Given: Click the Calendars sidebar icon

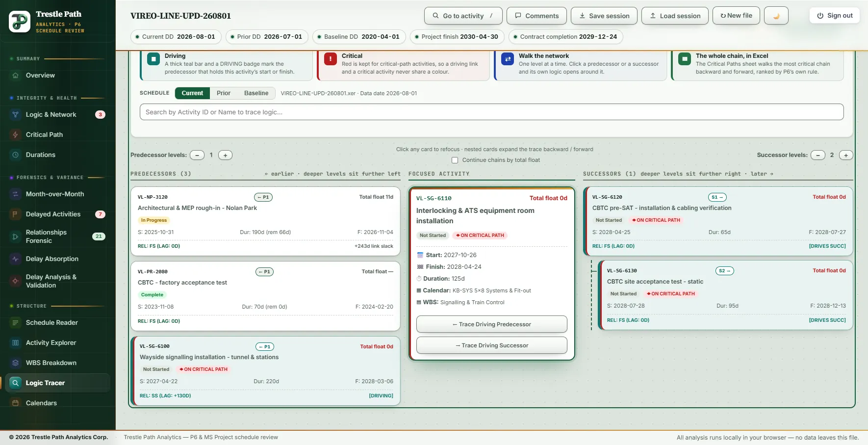Looking at the screenshot, I should [x=15, y=403].
